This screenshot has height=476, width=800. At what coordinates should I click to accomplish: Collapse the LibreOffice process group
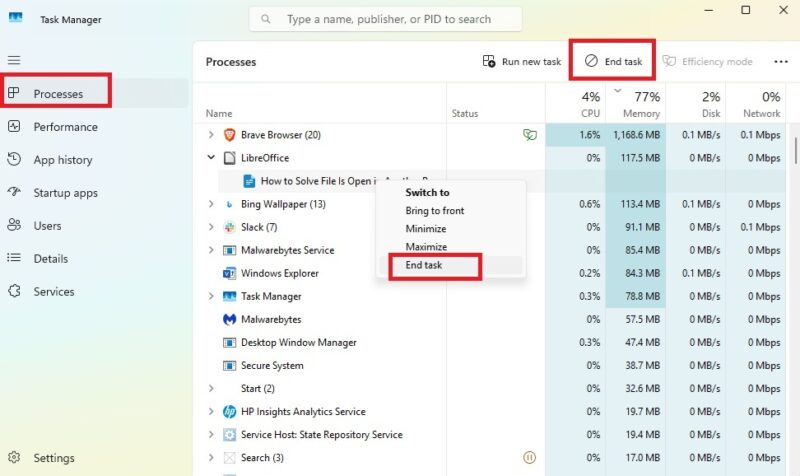210,158
